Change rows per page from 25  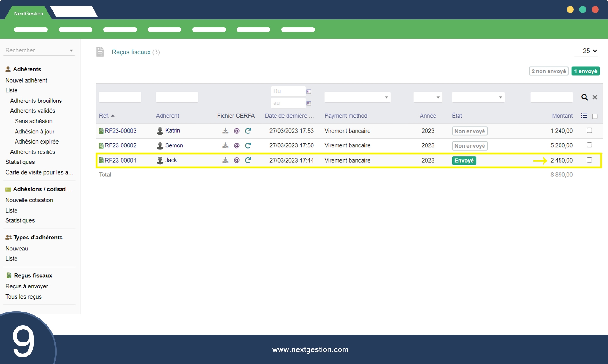coord(589,51)
